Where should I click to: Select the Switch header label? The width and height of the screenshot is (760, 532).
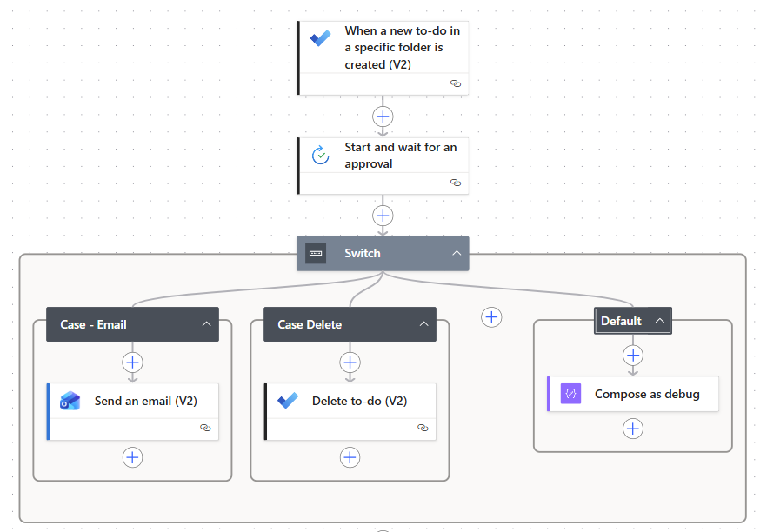363,254
